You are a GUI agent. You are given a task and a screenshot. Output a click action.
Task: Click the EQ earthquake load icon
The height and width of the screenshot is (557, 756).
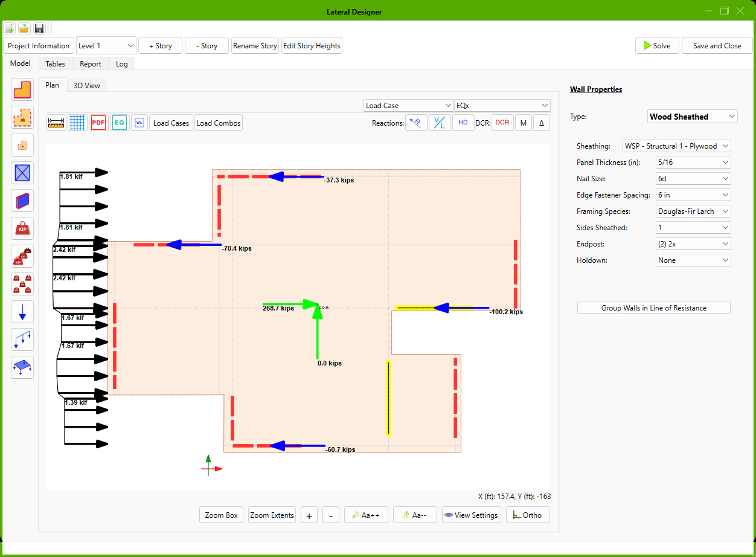point(120,123)
